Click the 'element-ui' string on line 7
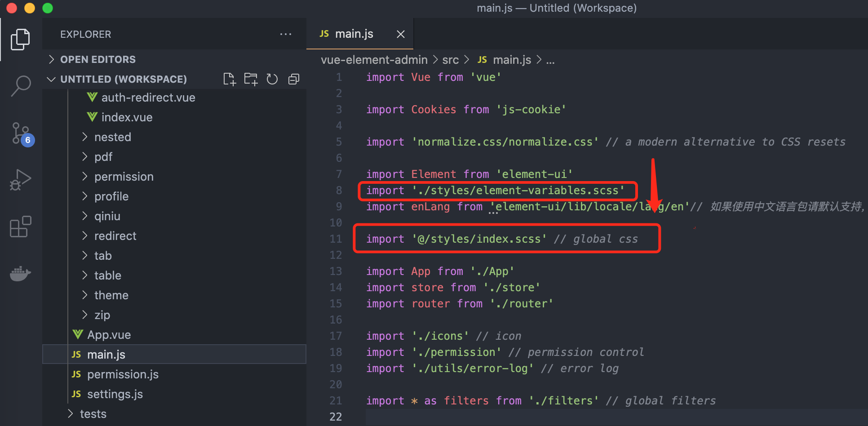This screenshot has height=426, width=868. point(535,174)
